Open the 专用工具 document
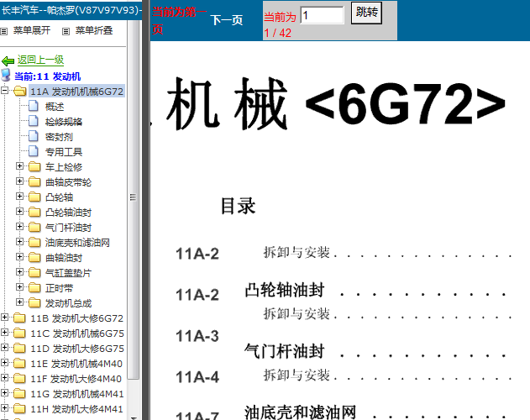Image resolution: width=530 pixels, height=420 pixels. [x=64, y=152]
